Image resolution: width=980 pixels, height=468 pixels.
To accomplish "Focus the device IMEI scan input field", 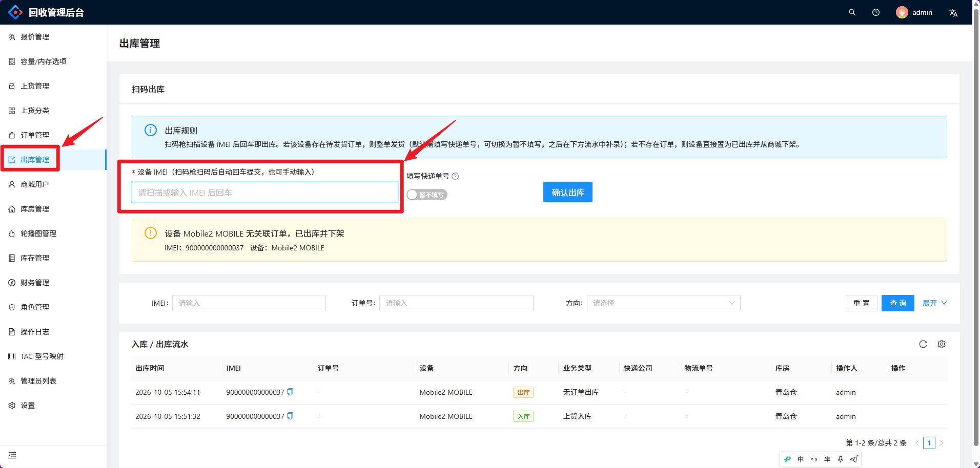I will (x=265, y=192).
